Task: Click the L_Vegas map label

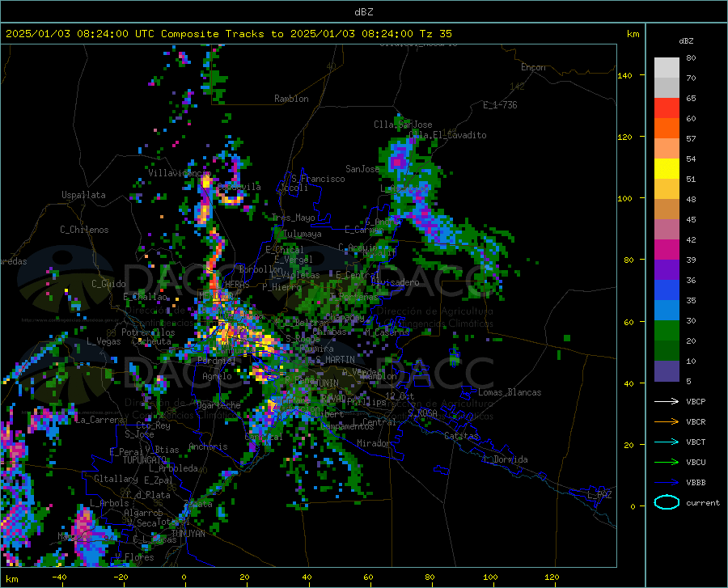Action: pyautogui.click(x=104, y=341)
